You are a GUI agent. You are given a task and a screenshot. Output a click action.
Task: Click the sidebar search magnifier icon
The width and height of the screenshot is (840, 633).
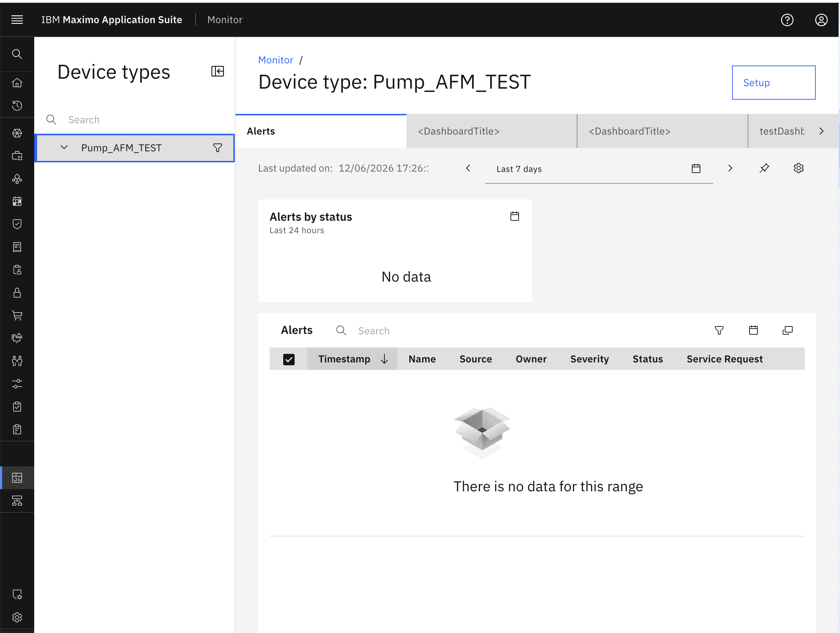click(17, 54)
